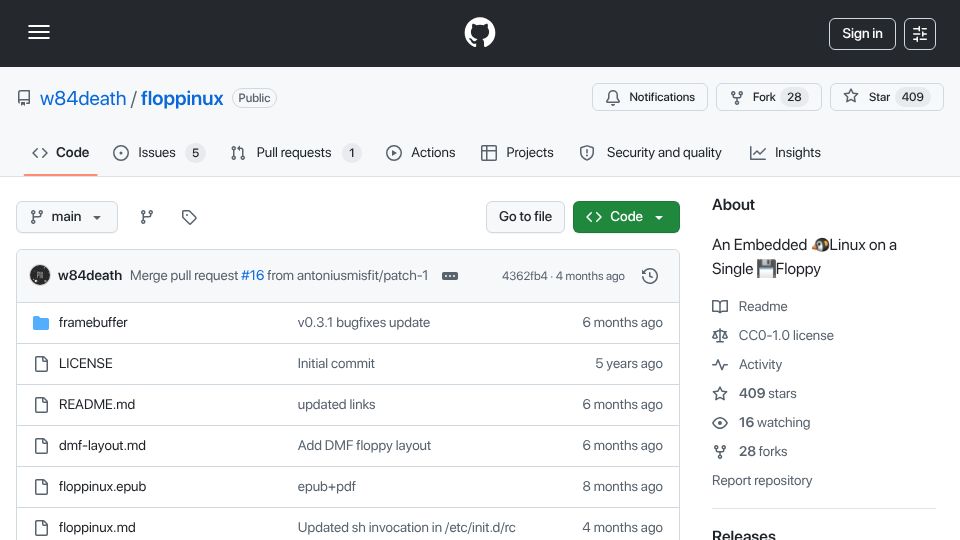Viewport: 960px width, 540px height.
Task: Click the file icon beside LICENSE
Action: pyautogui.click(x=41, y=364)
